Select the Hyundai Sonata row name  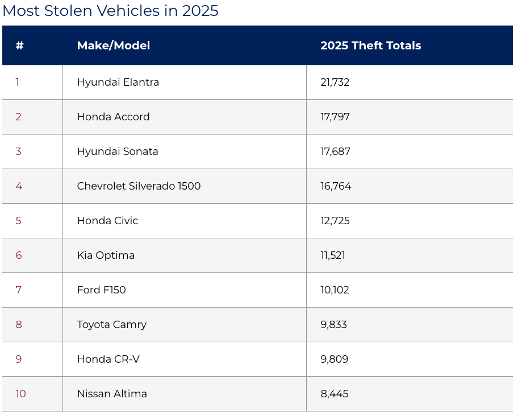pos(118,152)
